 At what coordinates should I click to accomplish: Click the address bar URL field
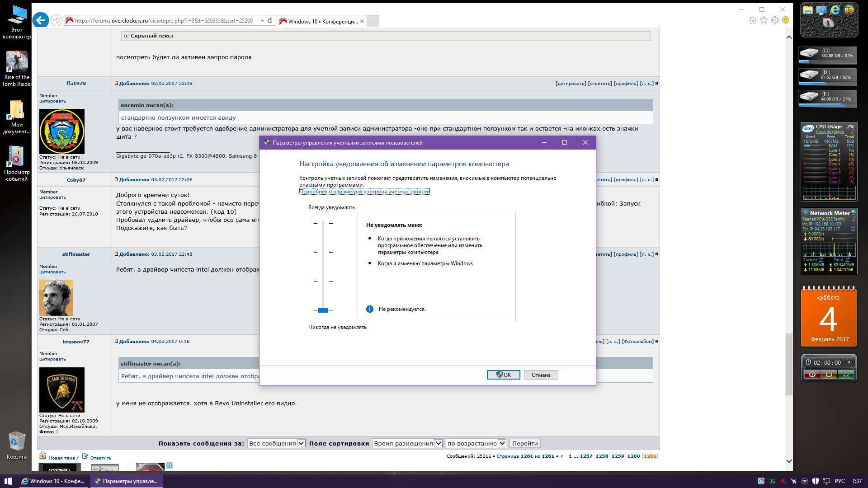[164, 21]
